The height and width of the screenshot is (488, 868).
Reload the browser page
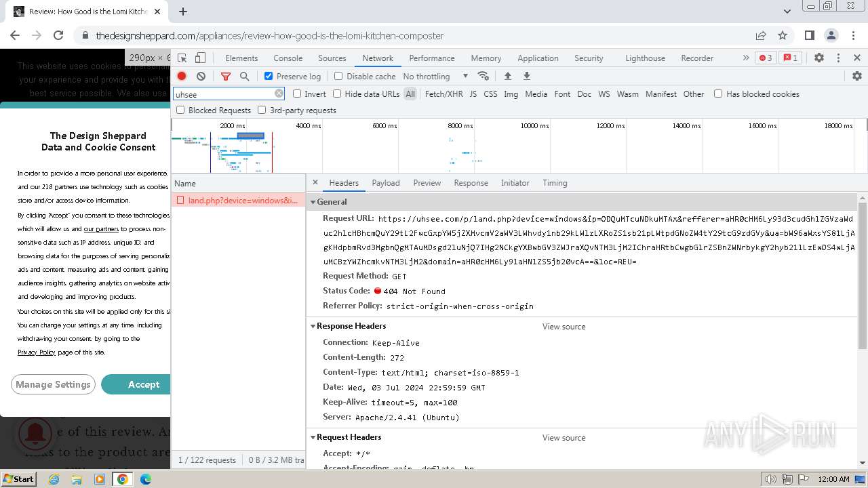(x=58, y=35)
